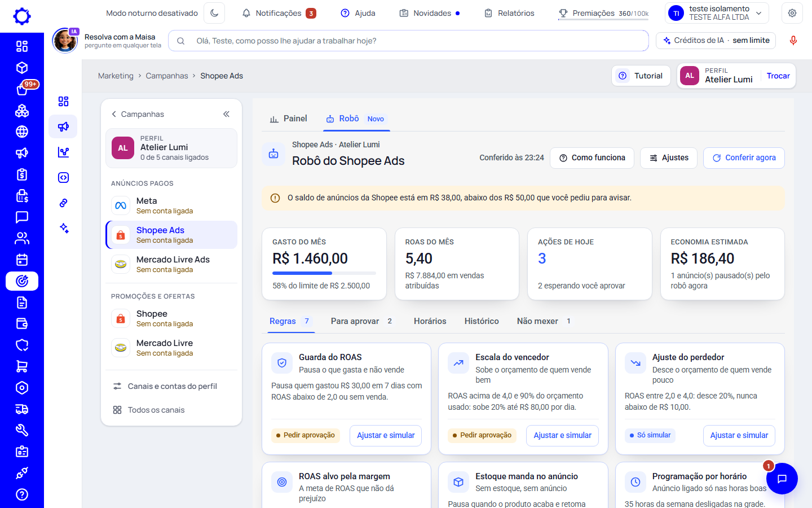
Task: Open Histórico tab
Action: click(482, 321)
